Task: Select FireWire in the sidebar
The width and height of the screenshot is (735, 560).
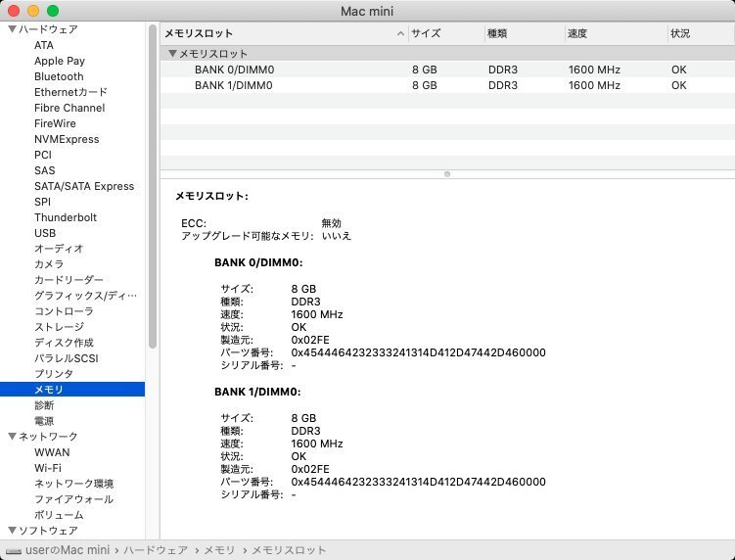Action: click(55, 123)
